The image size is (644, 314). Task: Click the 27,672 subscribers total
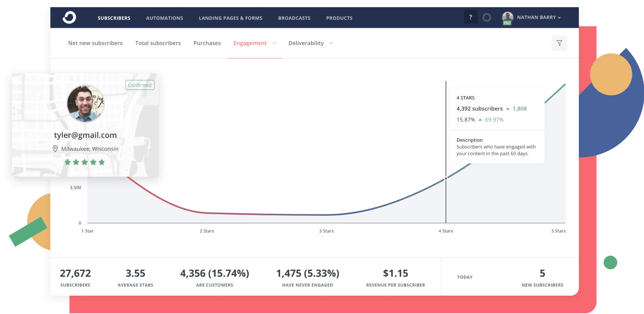coord(76,274)
